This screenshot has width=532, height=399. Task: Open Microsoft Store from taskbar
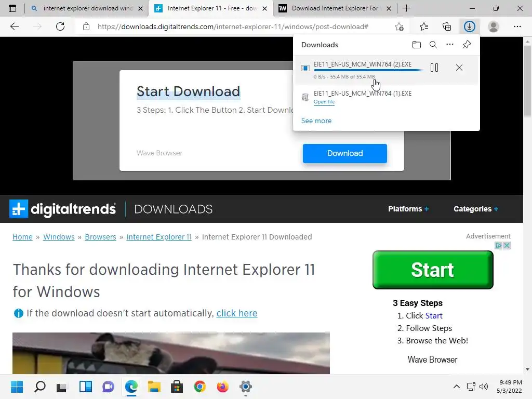tap(177, 387)
